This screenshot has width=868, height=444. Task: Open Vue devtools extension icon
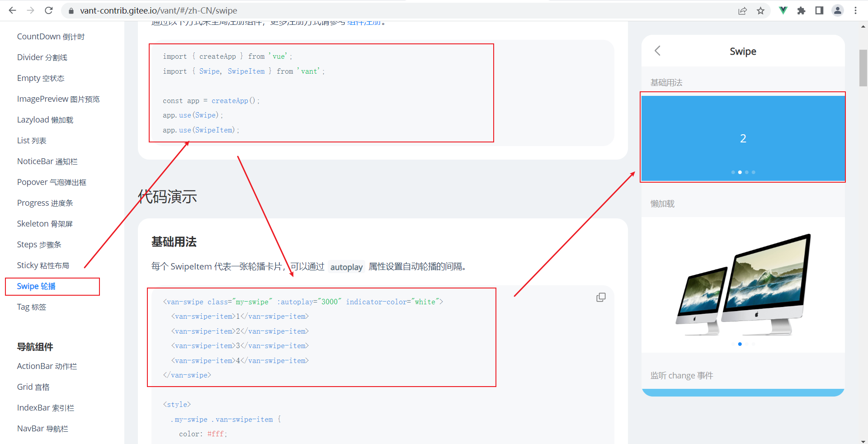pos(783,10)
